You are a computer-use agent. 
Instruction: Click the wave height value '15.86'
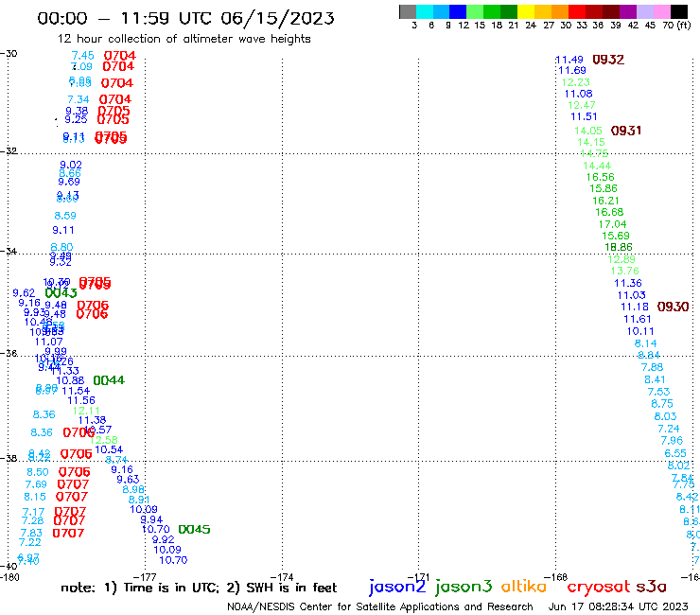[604, 188]
